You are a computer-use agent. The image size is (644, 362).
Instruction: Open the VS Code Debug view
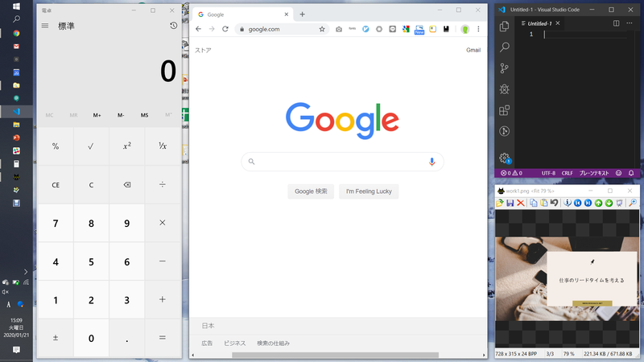[505, 89]
